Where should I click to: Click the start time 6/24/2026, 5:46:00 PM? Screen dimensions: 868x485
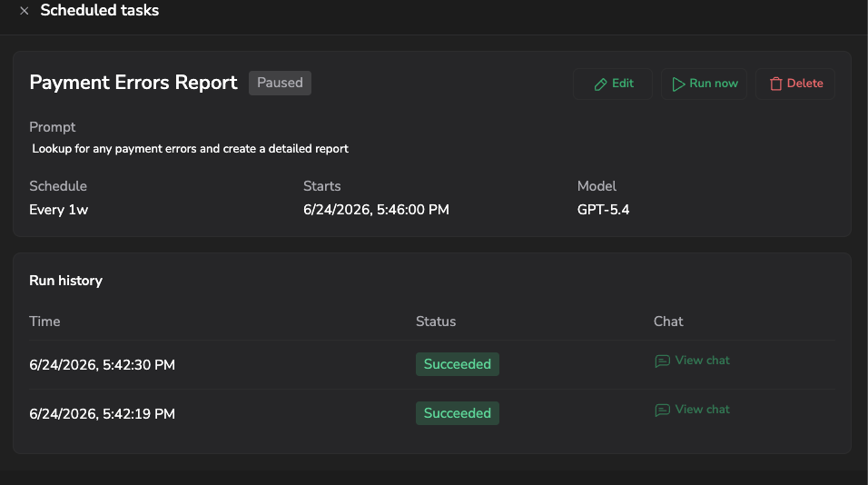[x=376, y=210]
